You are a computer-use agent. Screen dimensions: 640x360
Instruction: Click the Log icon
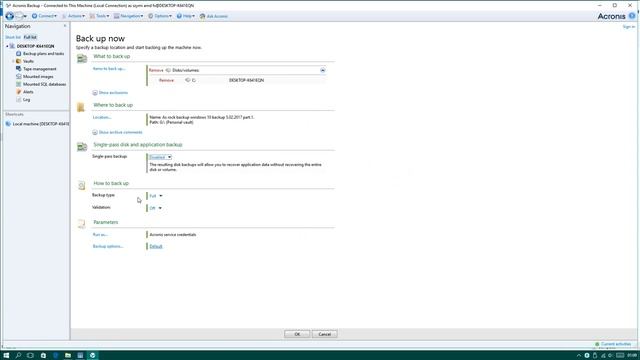(x=18, y=100)
